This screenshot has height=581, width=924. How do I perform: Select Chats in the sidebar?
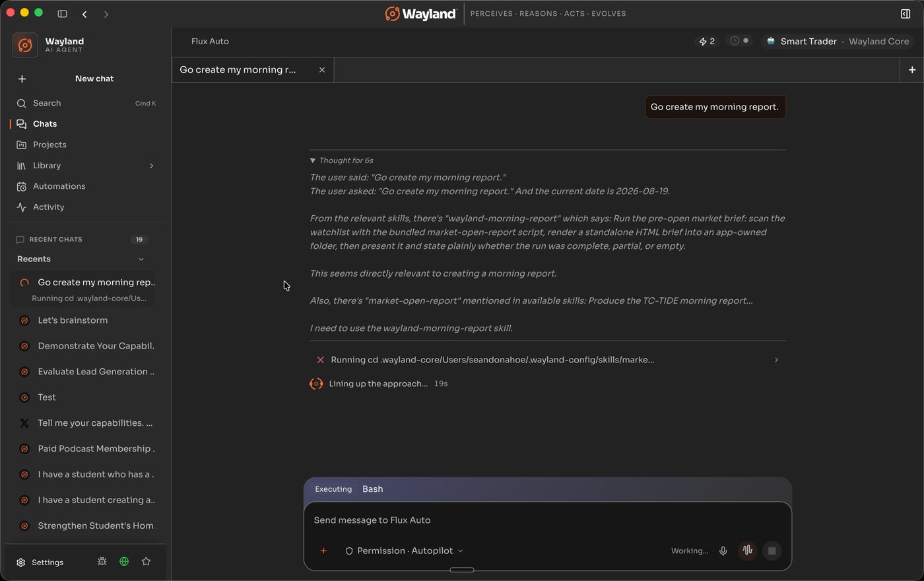(x=86, y=124)
